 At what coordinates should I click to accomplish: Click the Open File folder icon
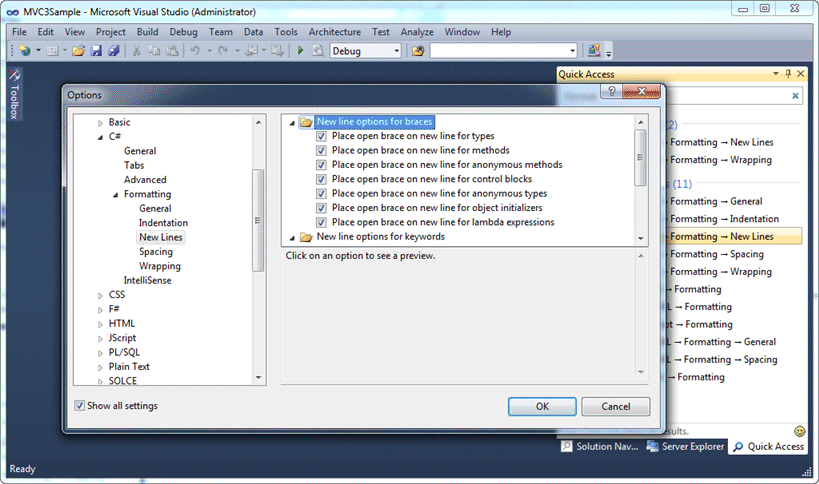[x=78, y=51]
